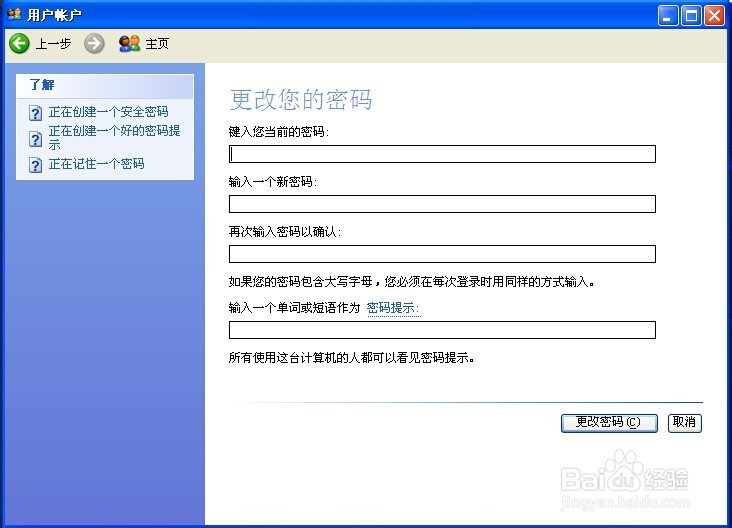
Task: Click the 更改密码(C) button
Action: [x=609, y=423]
